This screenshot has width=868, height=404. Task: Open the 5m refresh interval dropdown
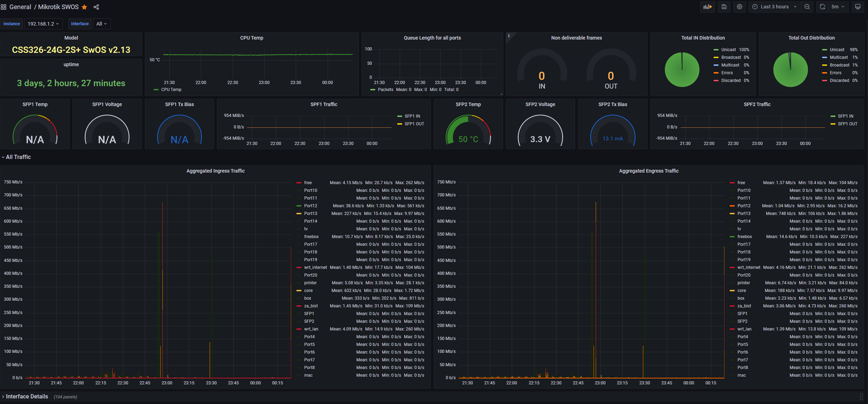coord(838,7)
